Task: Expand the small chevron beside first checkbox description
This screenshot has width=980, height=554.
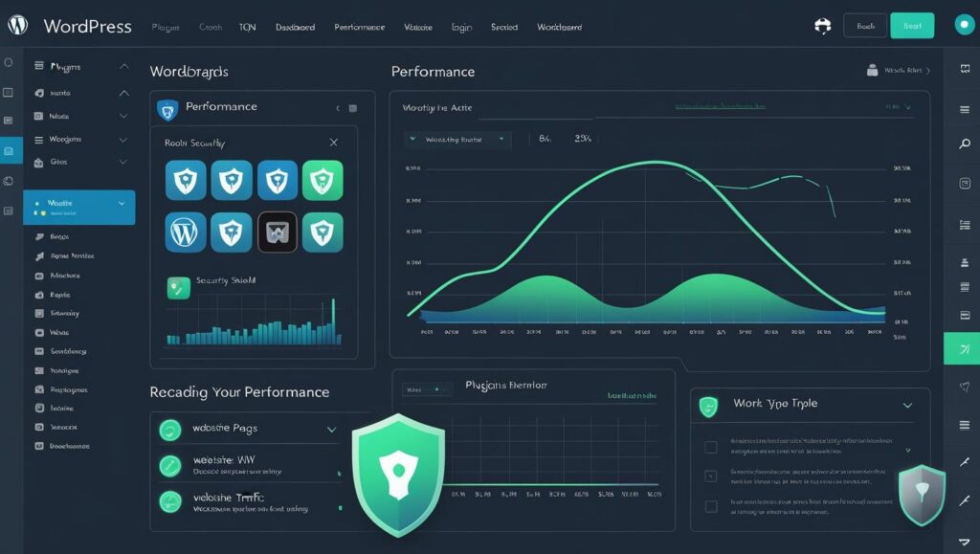Action: [x=908, y=450]
